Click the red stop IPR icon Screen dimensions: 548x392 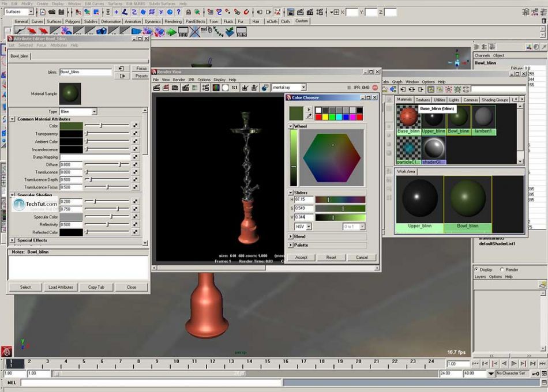coord(375,88)
